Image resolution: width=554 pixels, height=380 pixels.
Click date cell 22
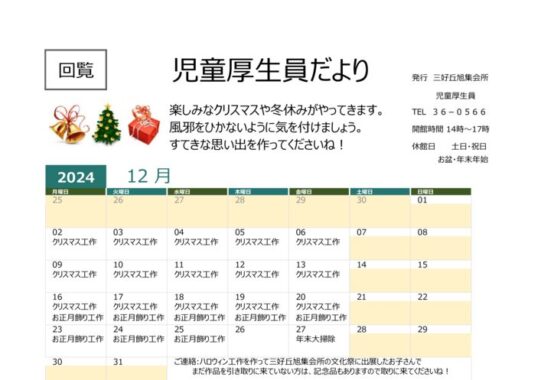tap(441, 309)
